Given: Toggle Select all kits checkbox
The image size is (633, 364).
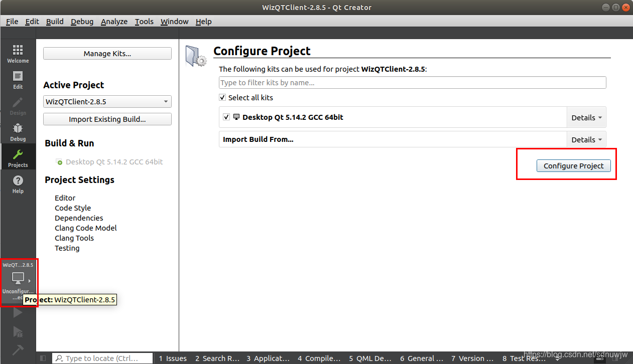Looking at the screenshot, I should click(222, 97).
